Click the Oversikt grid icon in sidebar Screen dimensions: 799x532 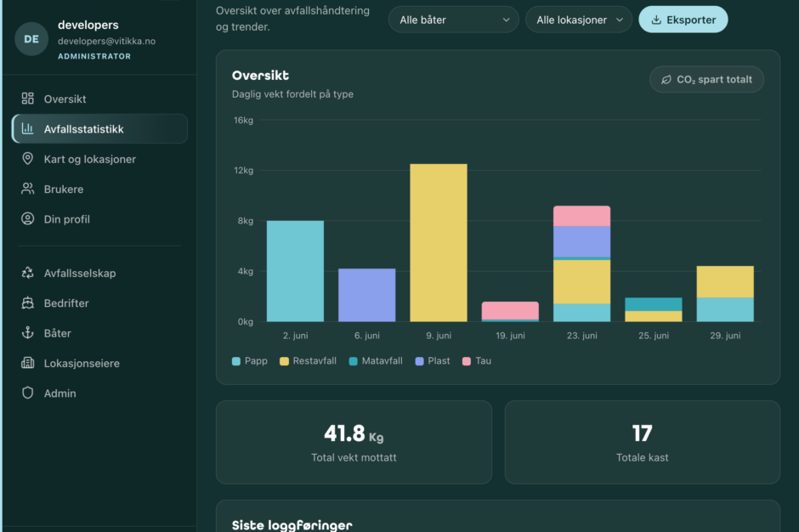27,99
